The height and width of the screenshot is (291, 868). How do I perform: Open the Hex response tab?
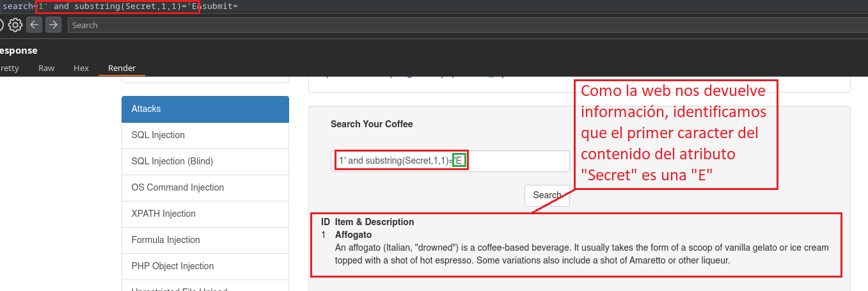pyautogui.click(x=81, y=68)
